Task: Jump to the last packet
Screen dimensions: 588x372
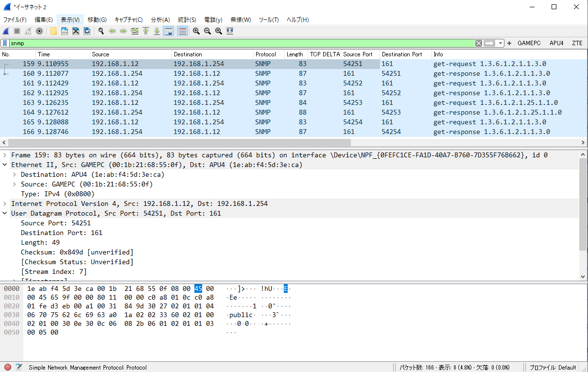Action: [x=157, y=31]
